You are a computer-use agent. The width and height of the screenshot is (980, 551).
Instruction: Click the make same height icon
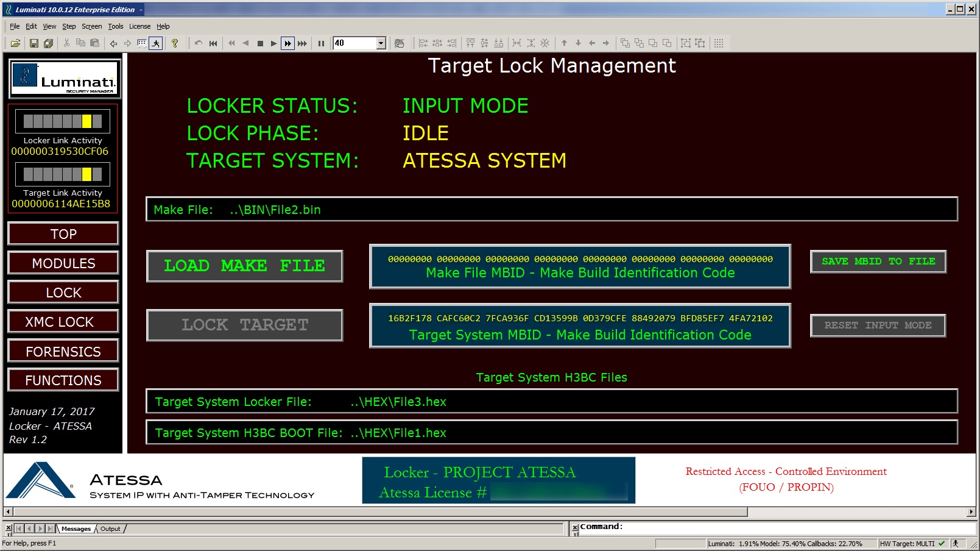(x=531, y=43)
